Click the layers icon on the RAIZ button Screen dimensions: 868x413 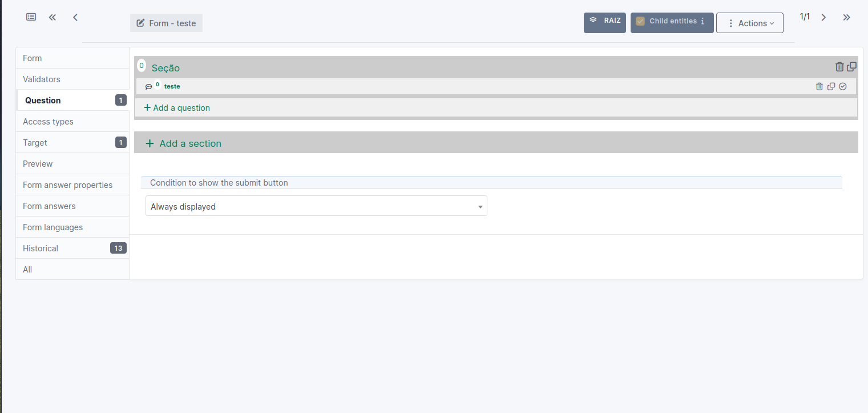(x=595, y=19)
